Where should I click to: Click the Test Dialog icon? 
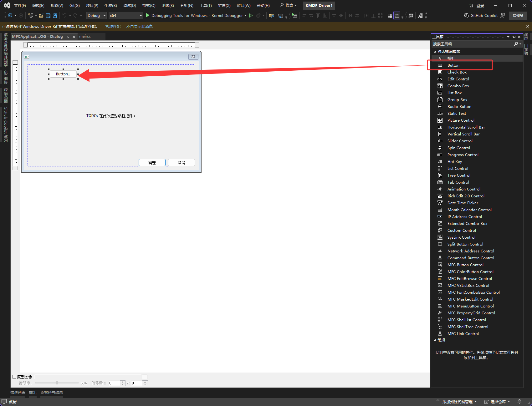295,15
